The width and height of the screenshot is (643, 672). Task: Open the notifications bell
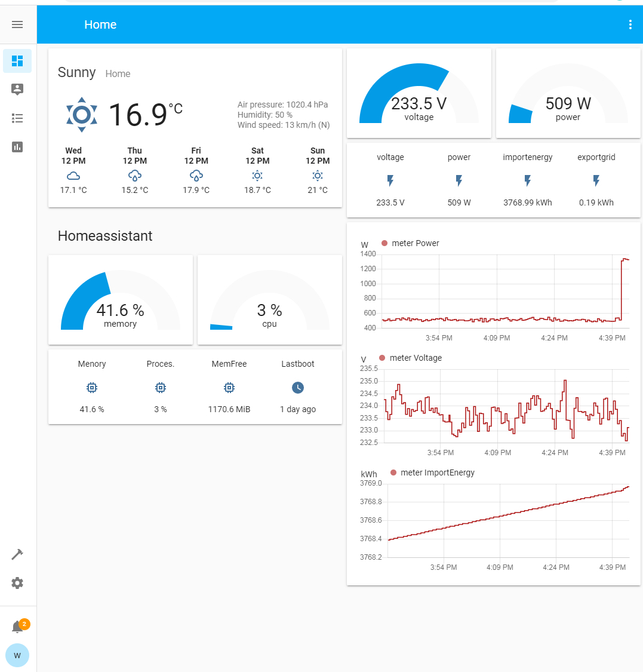(18, 627)
